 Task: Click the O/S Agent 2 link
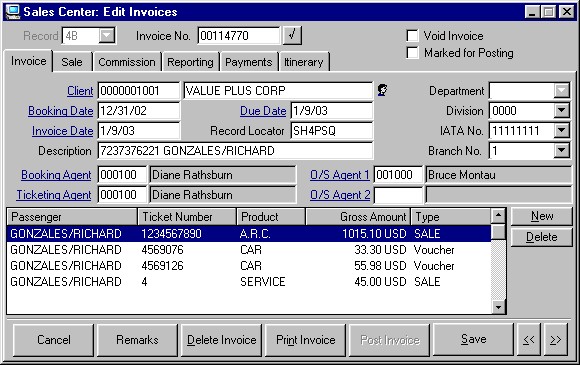(340, 195)
